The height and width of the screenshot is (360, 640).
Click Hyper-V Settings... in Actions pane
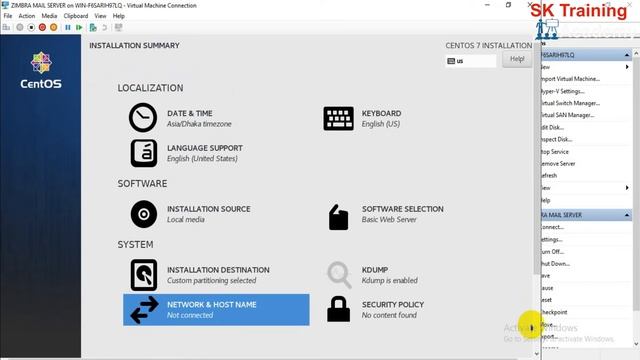coord(563,91)
